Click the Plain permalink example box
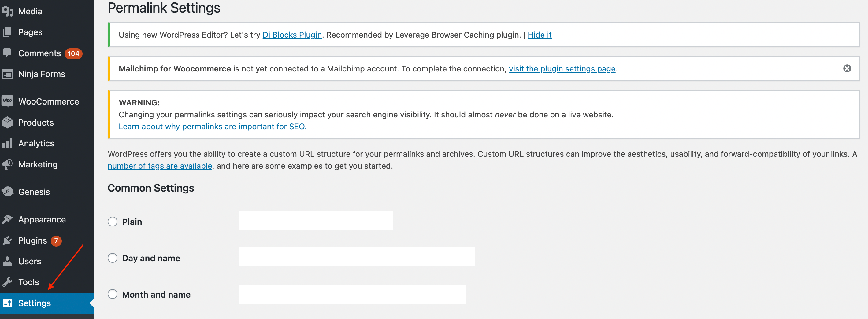Screen dimensions: 868x319 316,220
